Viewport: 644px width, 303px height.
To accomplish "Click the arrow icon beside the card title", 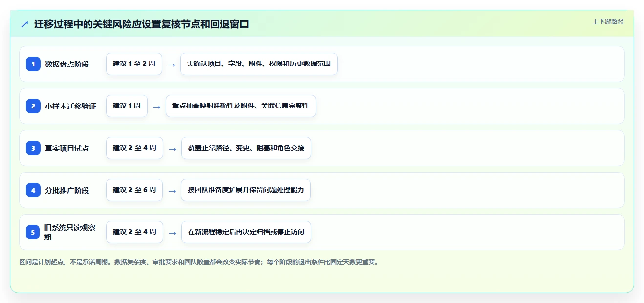I will (25, 24).
